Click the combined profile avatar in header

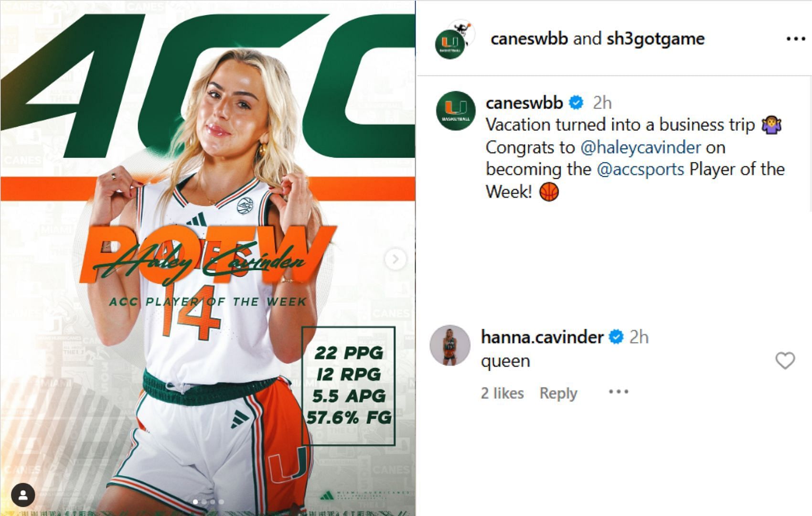coord(453,40)
